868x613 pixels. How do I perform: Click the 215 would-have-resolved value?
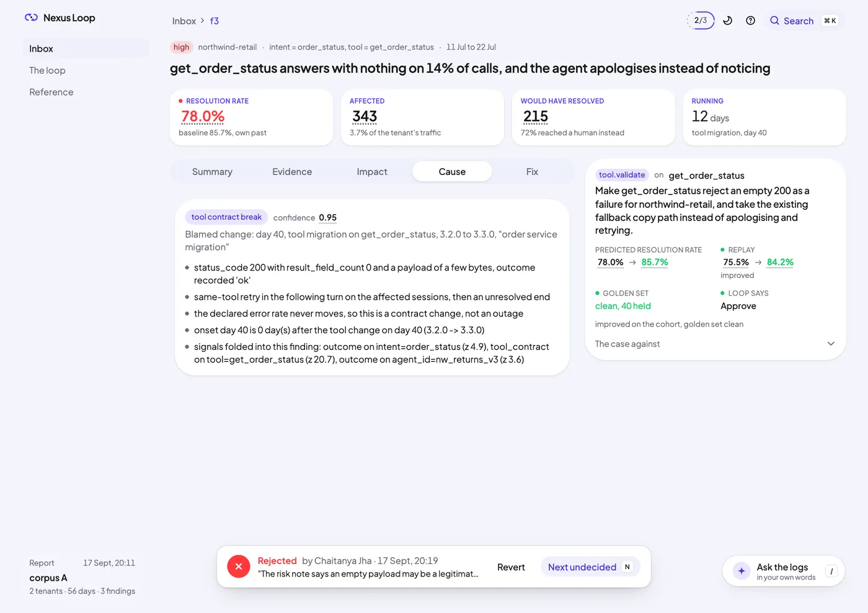[x=536, y=117]
